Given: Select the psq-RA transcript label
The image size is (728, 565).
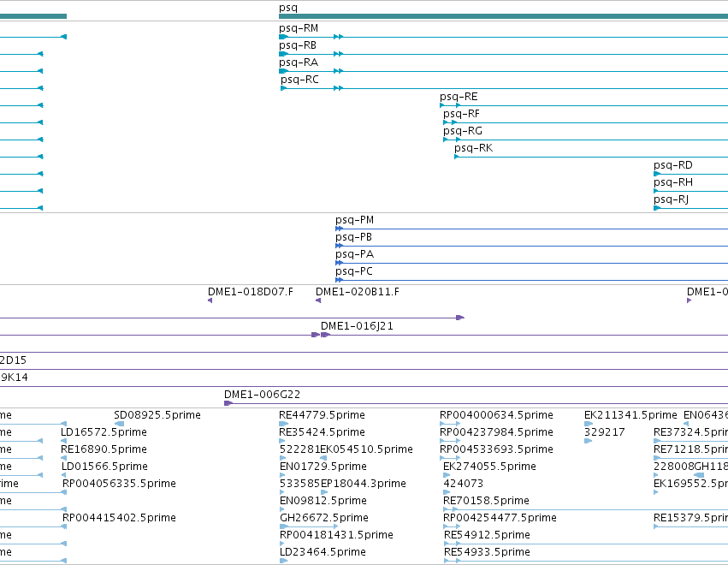Looking at the screenshot, I should click(299, 62).
